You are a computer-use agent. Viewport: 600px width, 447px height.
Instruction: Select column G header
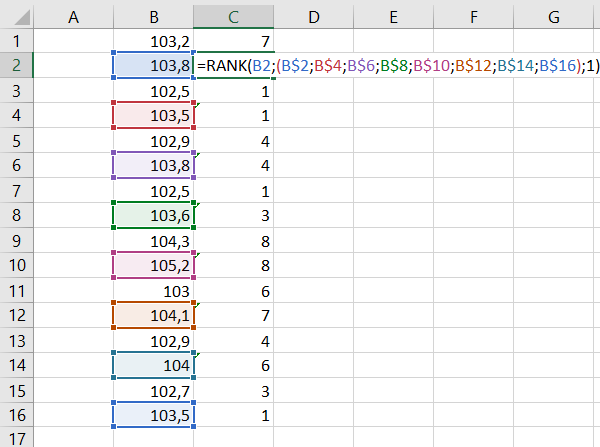point(553,17)
